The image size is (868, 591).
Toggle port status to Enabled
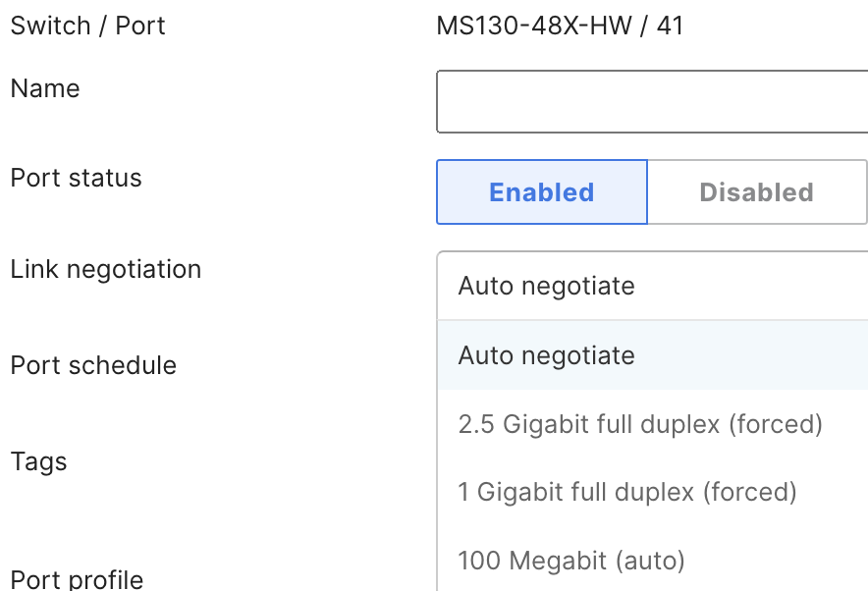coord(541,191)
